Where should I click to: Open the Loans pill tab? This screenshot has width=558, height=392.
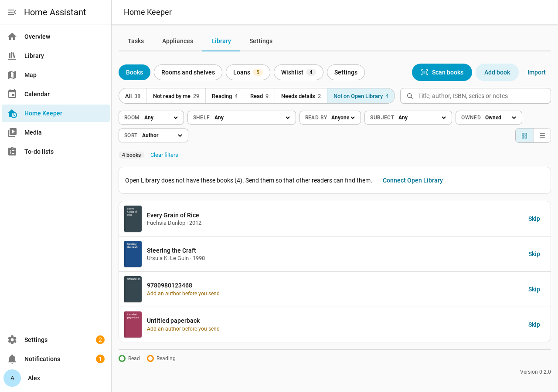[x=248, y=72]
